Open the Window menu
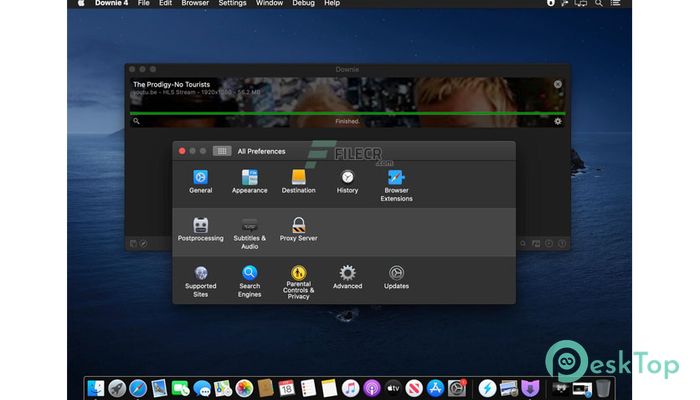Viewport: 700px width, 400px height. pyautogui.click(x=269, y=3)
